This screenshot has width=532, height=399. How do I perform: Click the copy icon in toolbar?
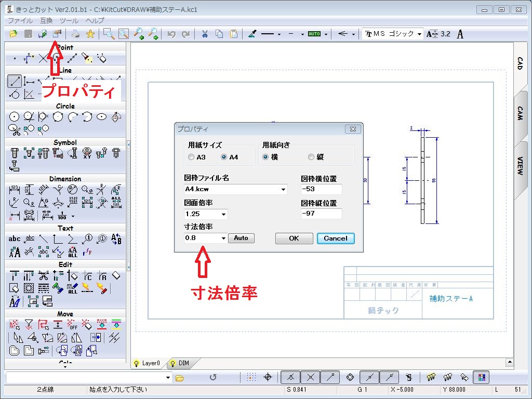tap(219, 34)
